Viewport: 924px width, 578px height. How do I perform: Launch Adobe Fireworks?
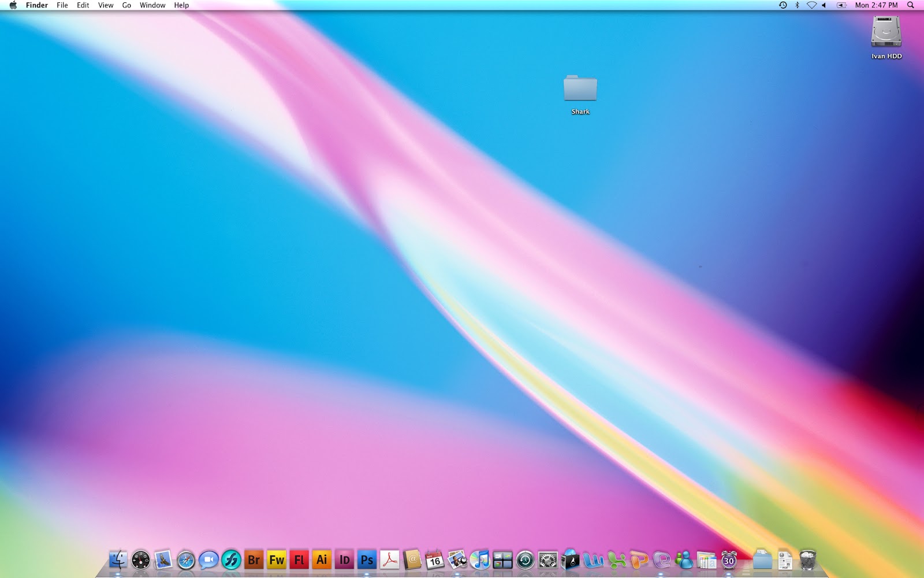click(275, 560)
